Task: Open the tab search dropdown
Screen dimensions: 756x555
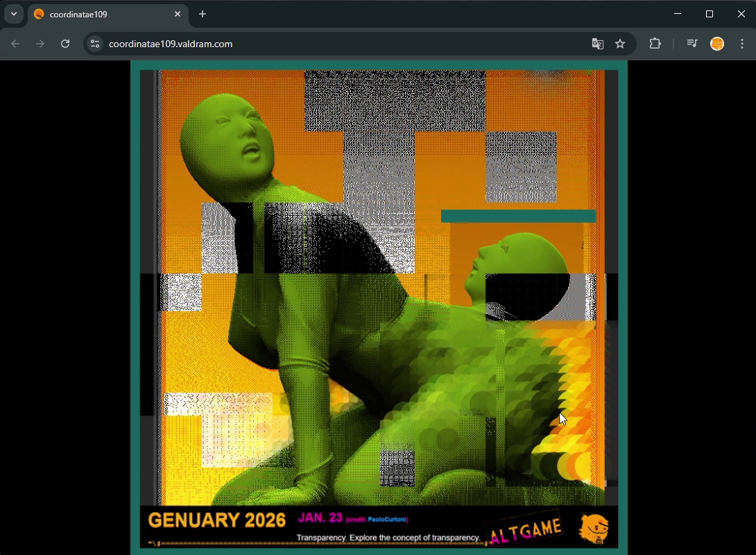Action: point(14,14)
